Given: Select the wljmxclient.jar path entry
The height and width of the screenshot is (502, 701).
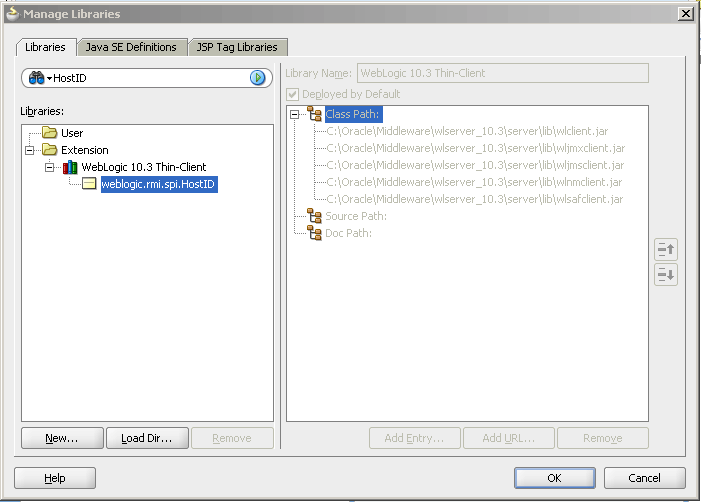Looking at the screenshot, I should [x=476, y=148].
